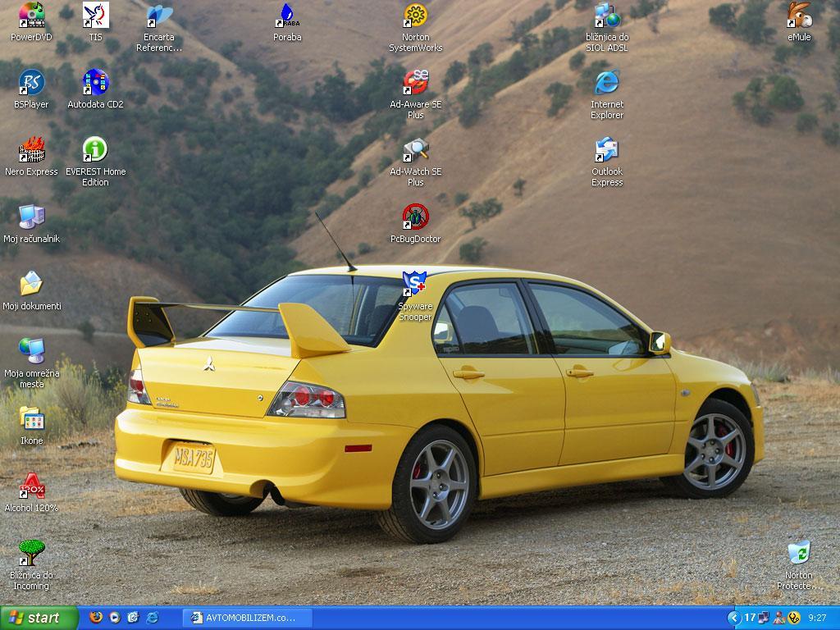
Task: Expand hidden system tray icons arrow
Action: 733,618
